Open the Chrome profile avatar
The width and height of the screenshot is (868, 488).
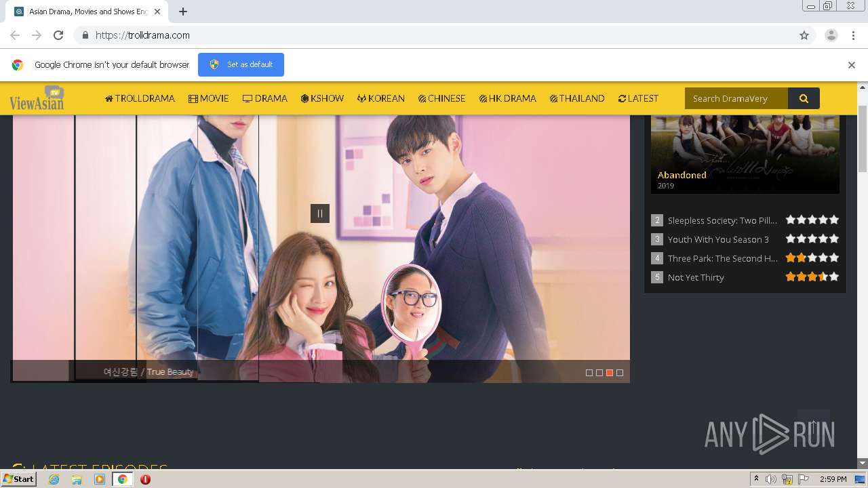pyautogui.click(x=831, y=35)
